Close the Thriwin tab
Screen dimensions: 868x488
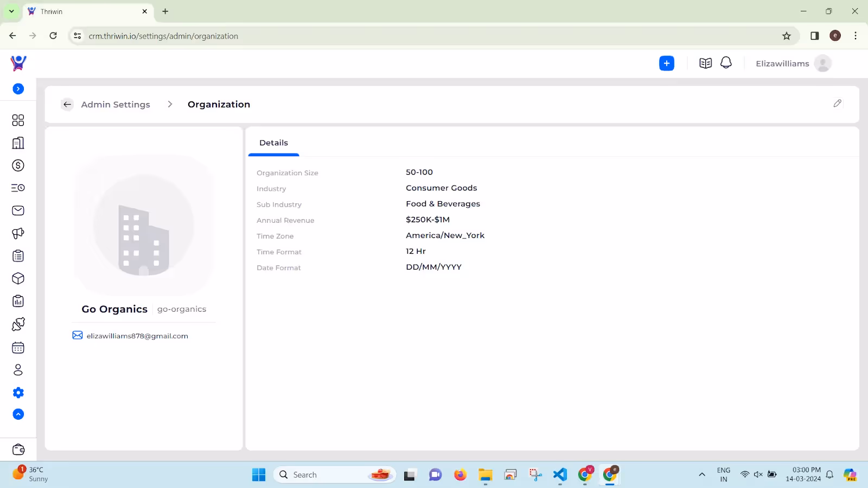click(x=145, y=11)
